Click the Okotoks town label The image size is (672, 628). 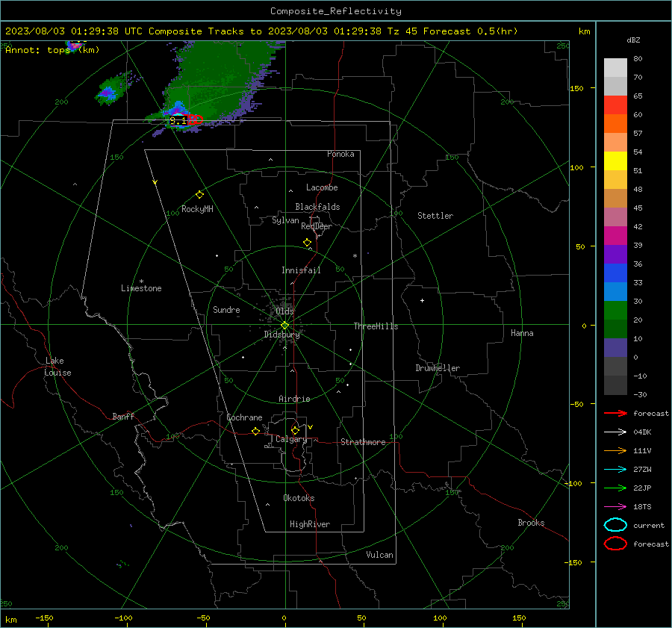(x=299, y=498)
